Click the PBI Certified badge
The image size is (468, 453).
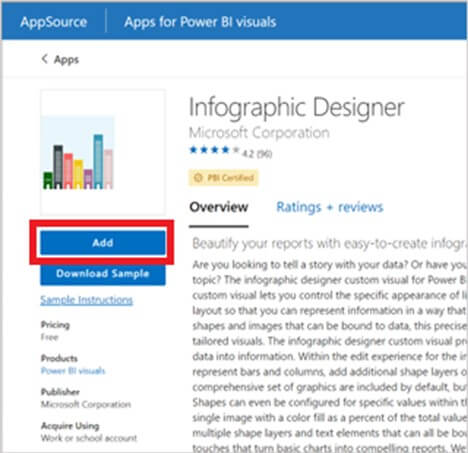223,178
